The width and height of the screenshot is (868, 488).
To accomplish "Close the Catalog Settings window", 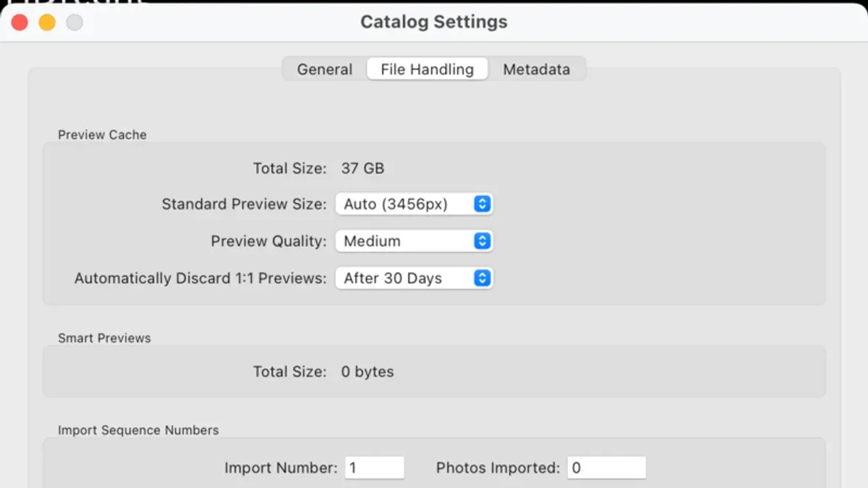I will click(20, 22).
